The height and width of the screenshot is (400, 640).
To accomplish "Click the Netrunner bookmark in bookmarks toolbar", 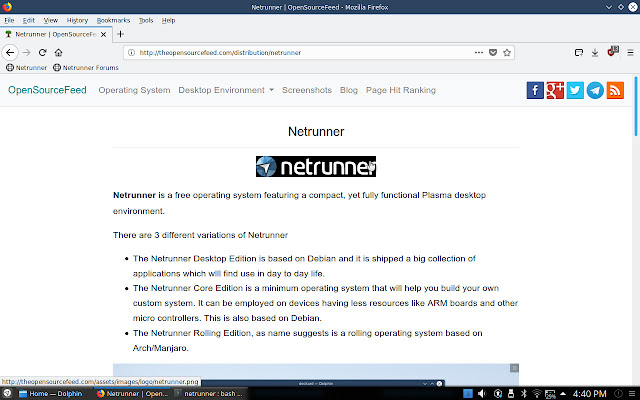I will point(27,67).
